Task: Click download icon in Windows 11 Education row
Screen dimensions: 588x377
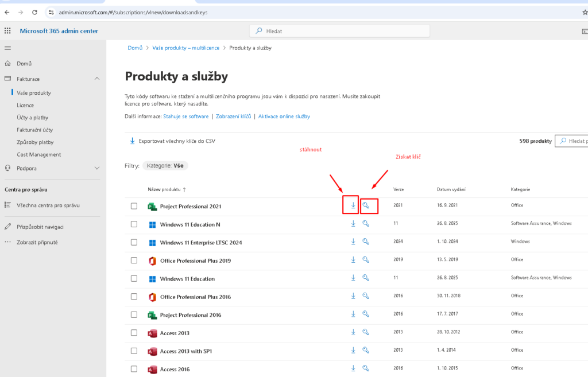Action: 353,278
